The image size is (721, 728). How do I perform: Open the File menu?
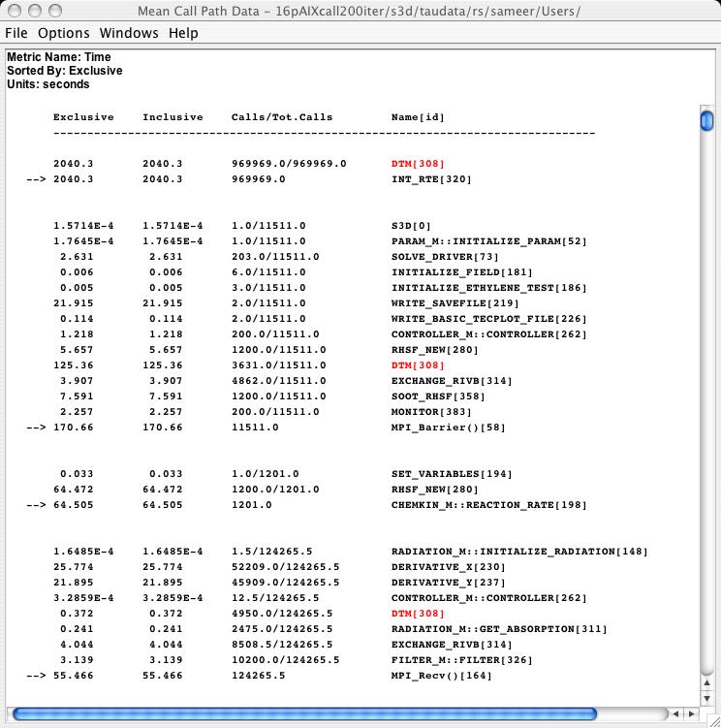(x=16, y=33)
